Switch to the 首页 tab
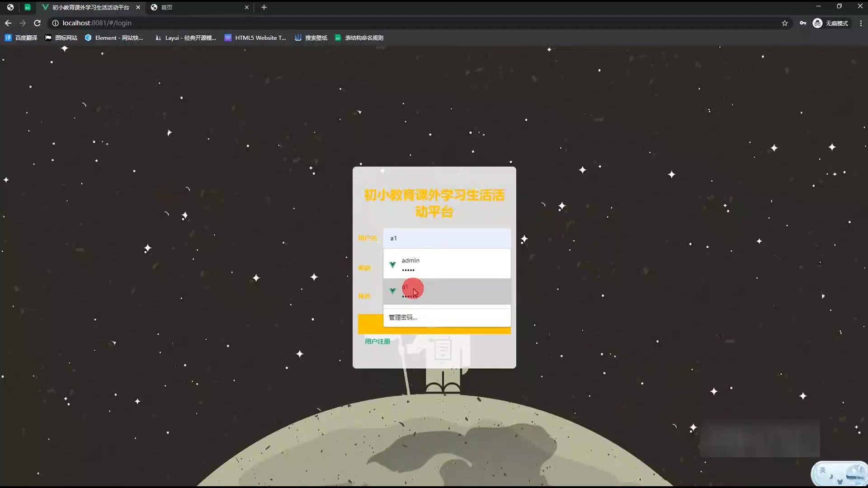This screenshot has height=488, width=868. pyautogui.click(x=199, y=7)
